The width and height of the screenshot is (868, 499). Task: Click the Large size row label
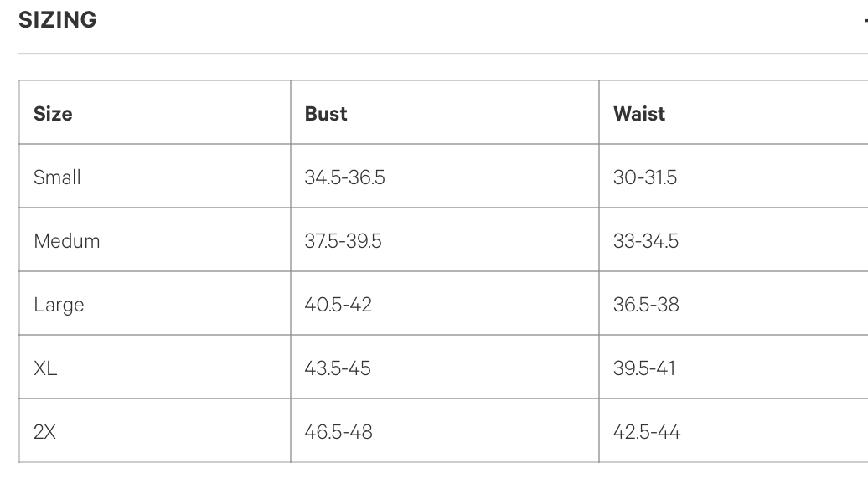click(x=59, y=305)
